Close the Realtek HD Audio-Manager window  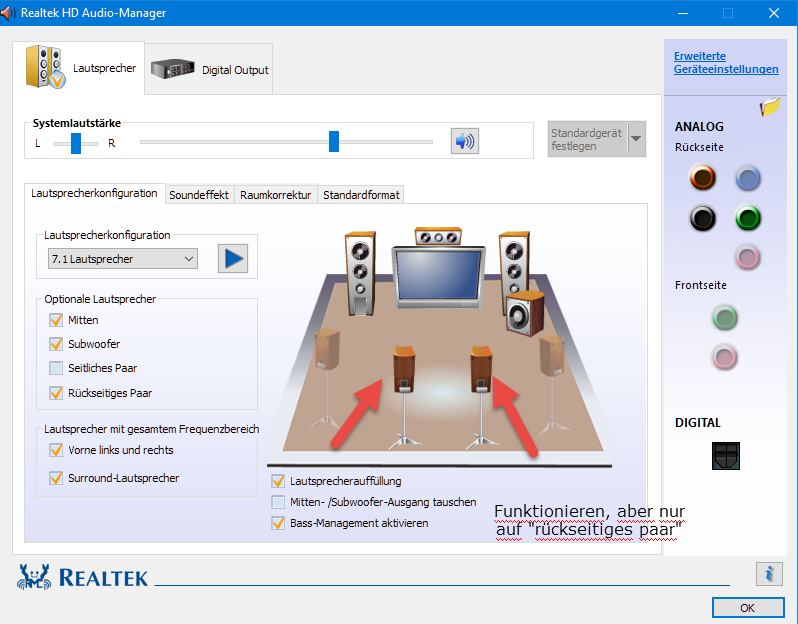[774, 13]
